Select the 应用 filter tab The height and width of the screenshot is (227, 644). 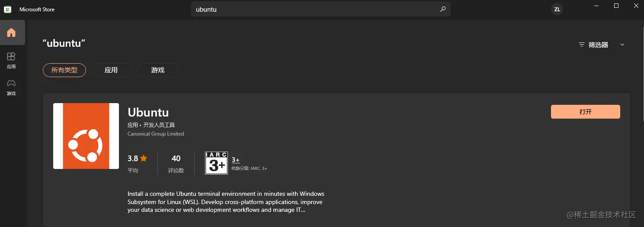click(x=111, y=70)
